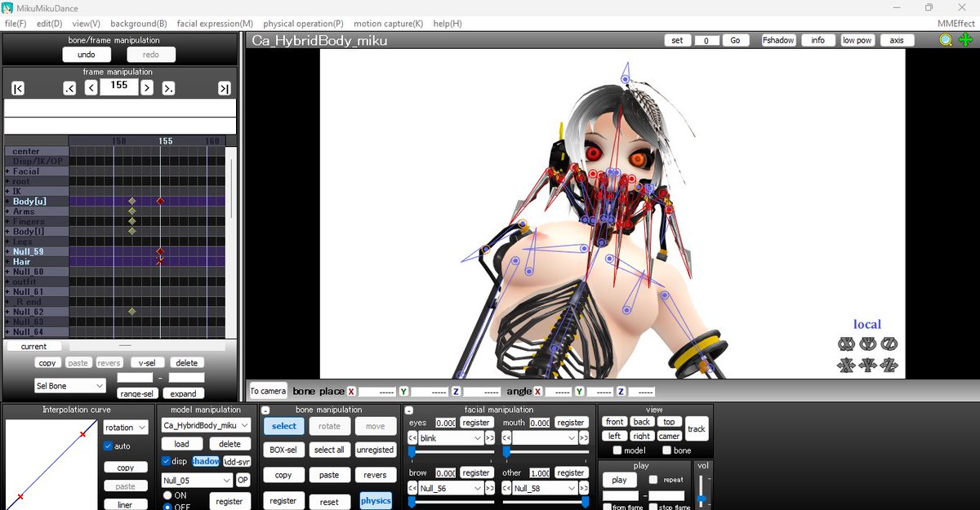Click previous eyes morph arrow
The width and height of the screenshot is (980, 510).
[412, 438]
